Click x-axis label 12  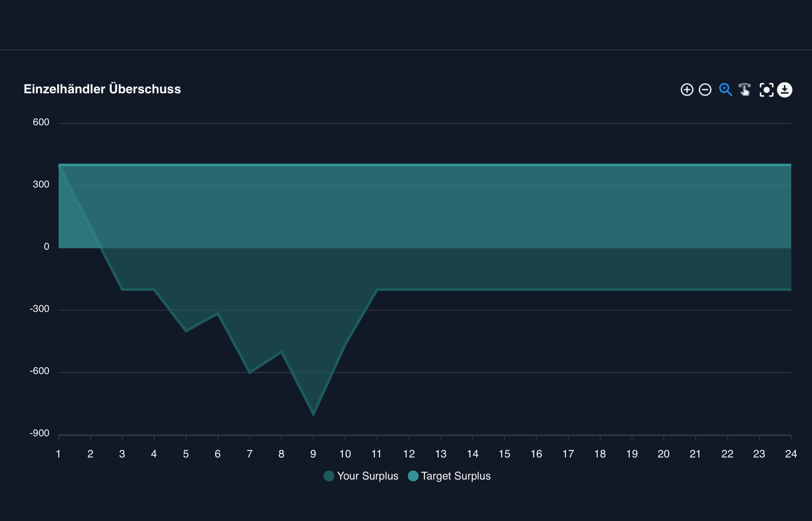pos(409,454)
